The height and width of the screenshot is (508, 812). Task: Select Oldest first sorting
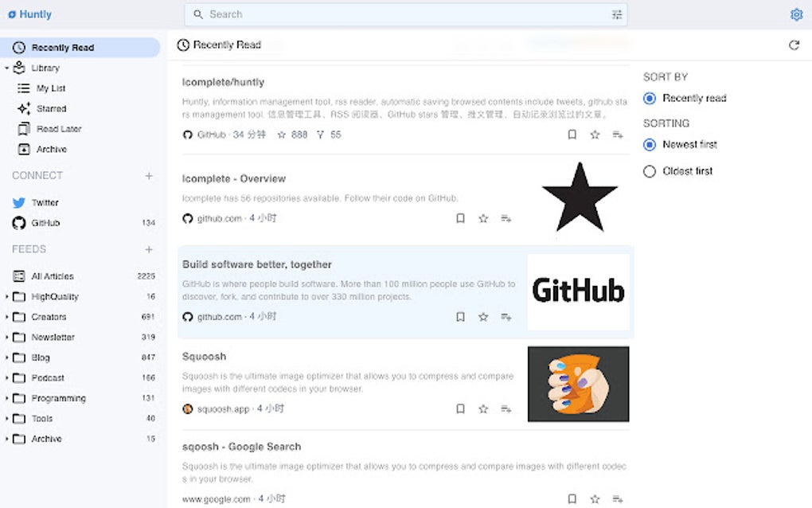pyautogui.click(x=650, y=171)
